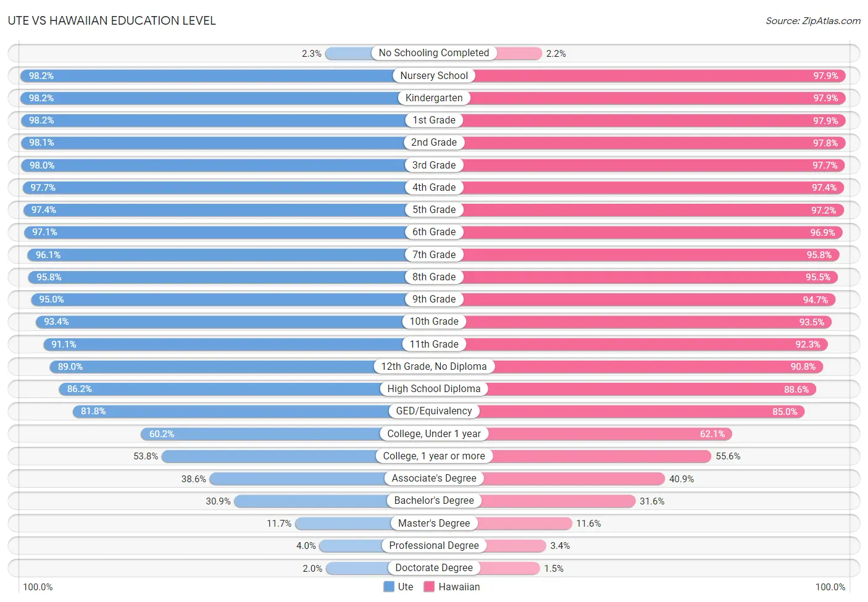
Task: Click the pink Hawaiian bar for High School Diploma
Action: click(x=652, y=389)
